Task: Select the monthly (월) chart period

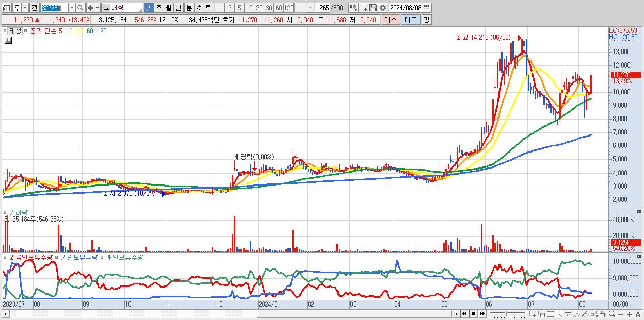Action: click(x=168, y=8)
